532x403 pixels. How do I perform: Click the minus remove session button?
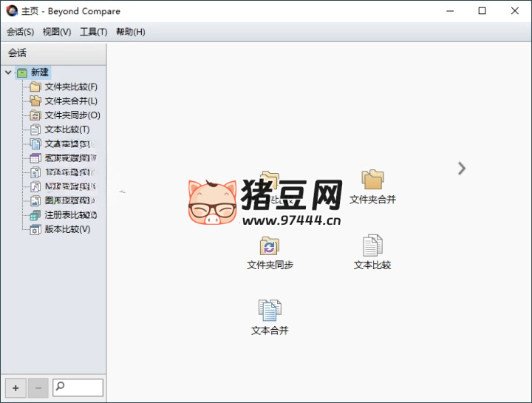click(x=38, y=387)
